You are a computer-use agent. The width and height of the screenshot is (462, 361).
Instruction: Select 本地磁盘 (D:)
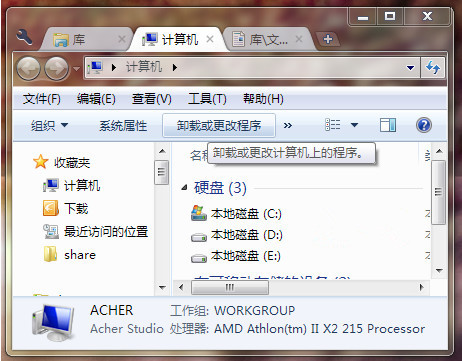click(x=247, y=235)
